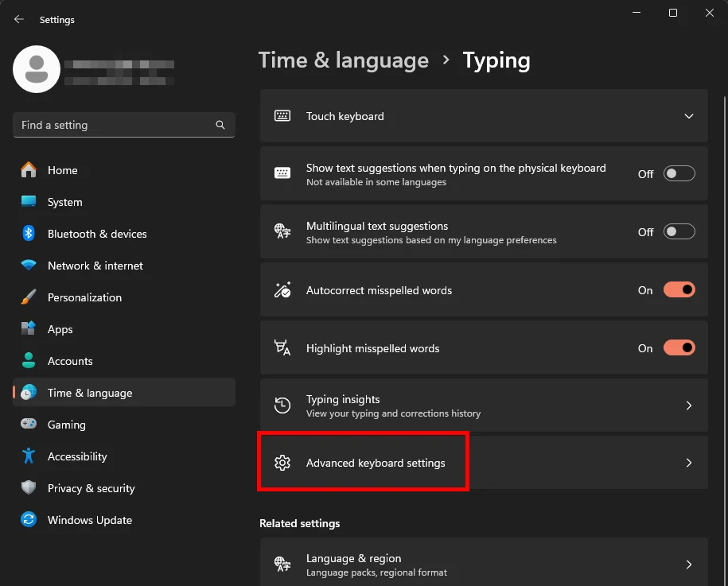Click the search magnifier icon
The image size is (728, 586).
click(220, 125)
